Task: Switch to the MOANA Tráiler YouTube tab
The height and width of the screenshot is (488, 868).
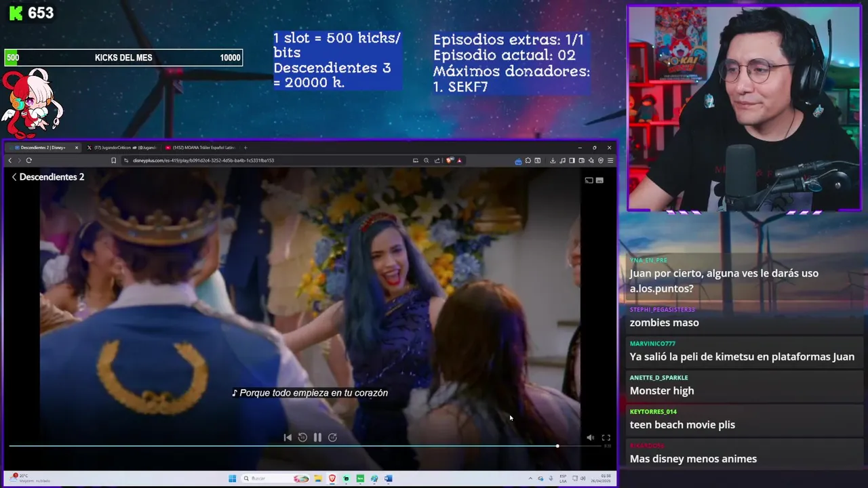Action: 201,148
